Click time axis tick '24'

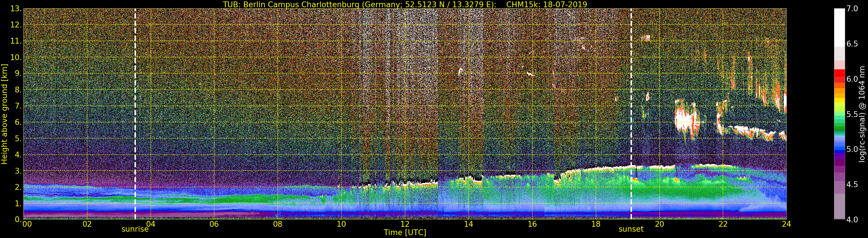click(x=786, y=224)
